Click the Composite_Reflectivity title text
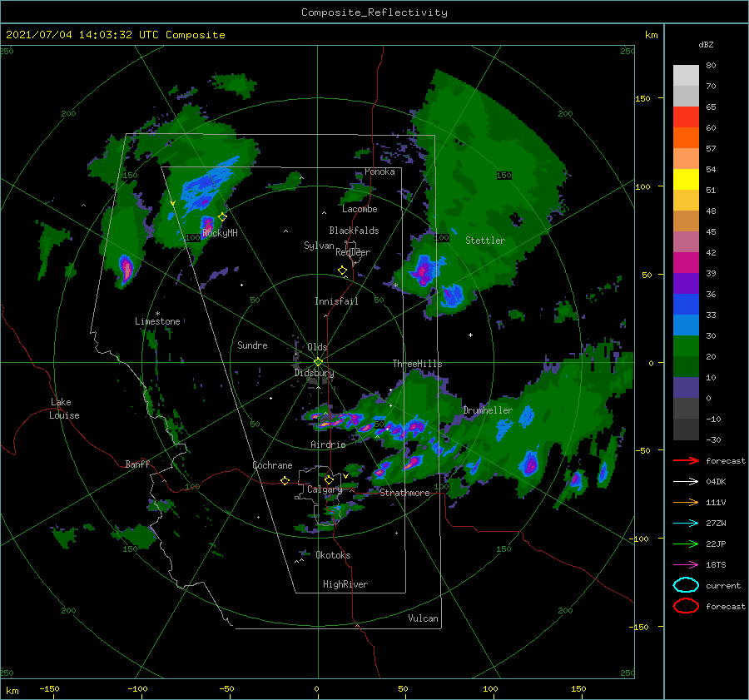749x700 pixels. (374, 12)
